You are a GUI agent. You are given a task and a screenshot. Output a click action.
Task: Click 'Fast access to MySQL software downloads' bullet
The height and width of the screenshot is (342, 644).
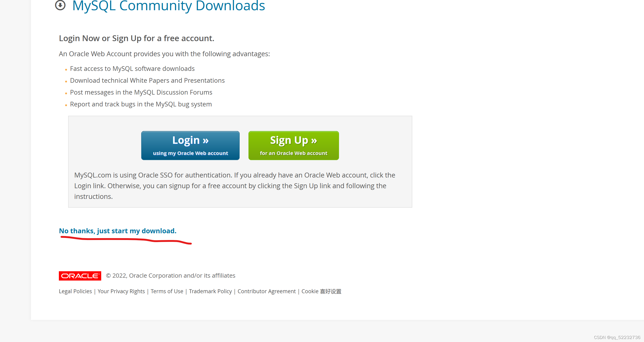tap(132, 69)
